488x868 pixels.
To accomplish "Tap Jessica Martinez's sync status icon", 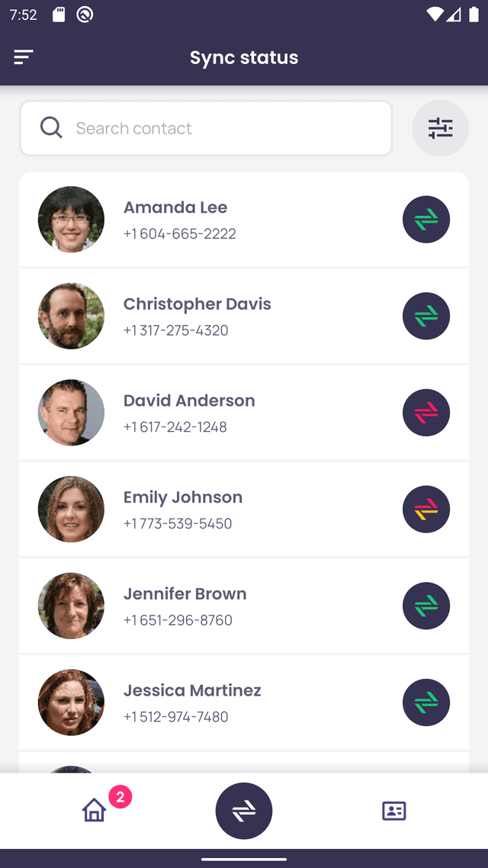I will (426, 702).
